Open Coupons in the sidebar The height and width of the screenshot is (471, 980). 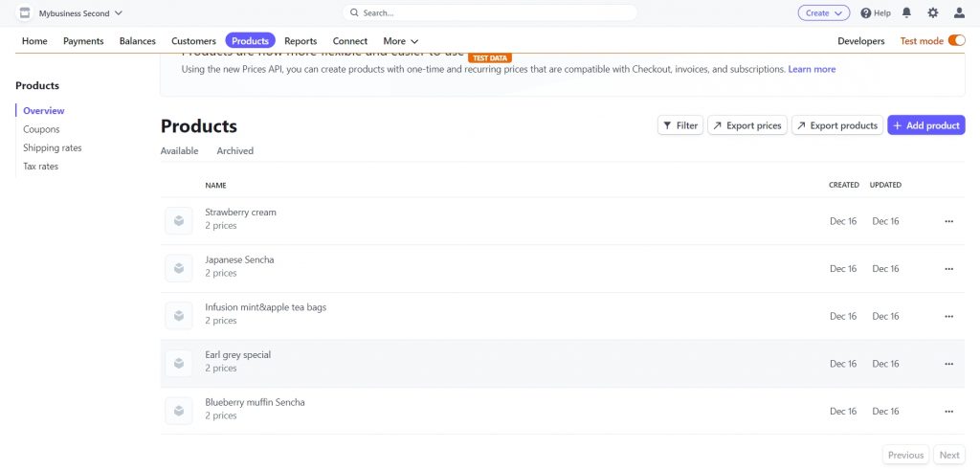point(41,129)
